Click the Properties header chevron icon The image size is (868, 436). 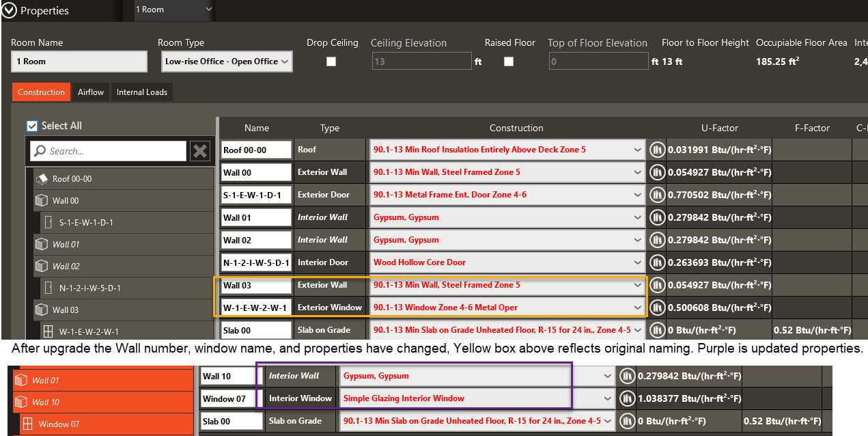point(8,10)
